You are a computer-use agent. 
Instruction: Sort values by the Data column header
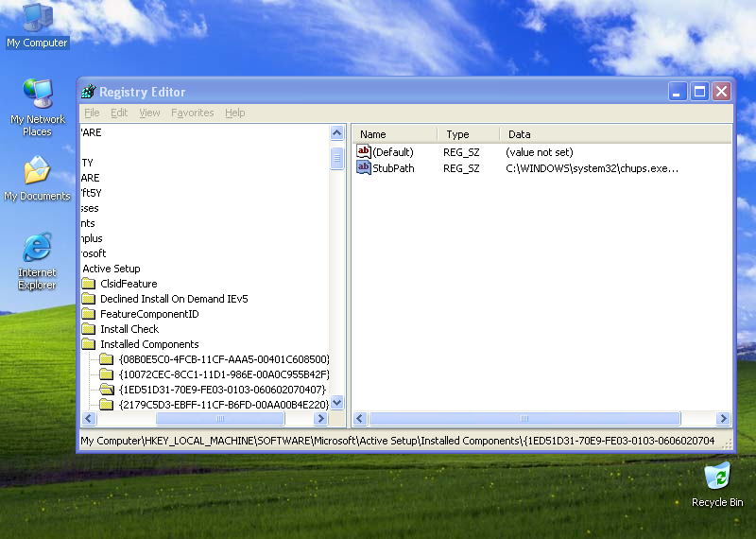click(x=616, y=134)
